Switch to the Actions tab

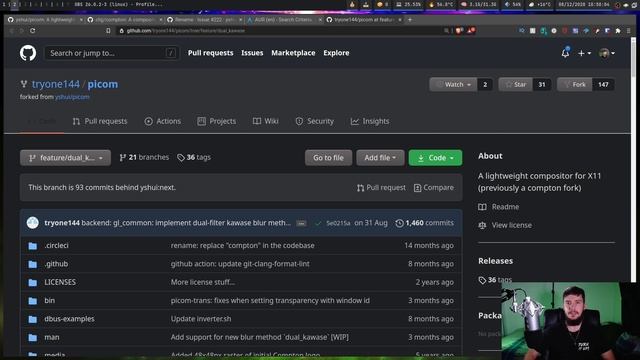[x=162, y=121]
